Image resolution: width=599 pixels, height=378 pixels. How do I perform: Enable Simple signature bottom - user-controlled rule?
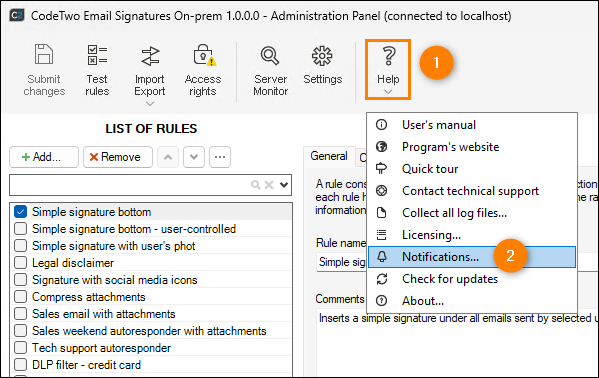pyautogui.click(x=20, y=229)
